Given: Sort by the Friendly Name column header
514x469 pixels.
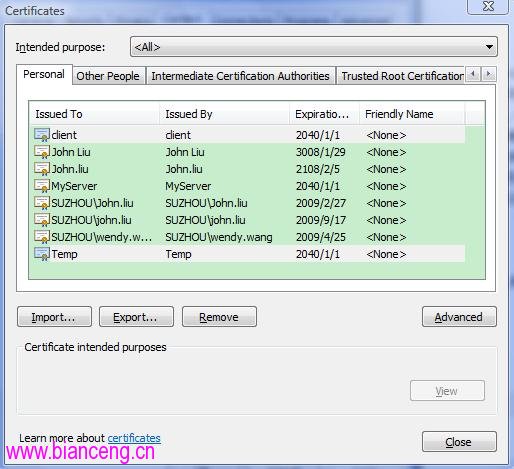Looking at the screenshot, I should 412,114.
